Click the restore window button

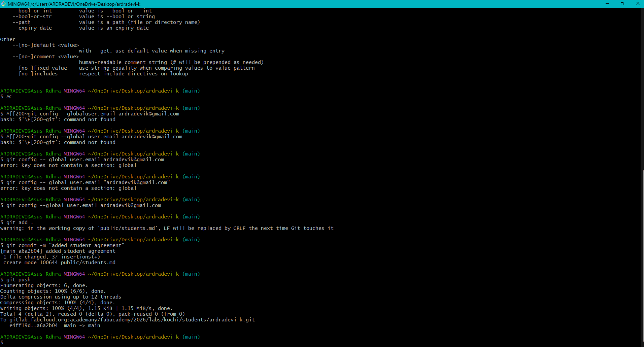coord(622,4)
